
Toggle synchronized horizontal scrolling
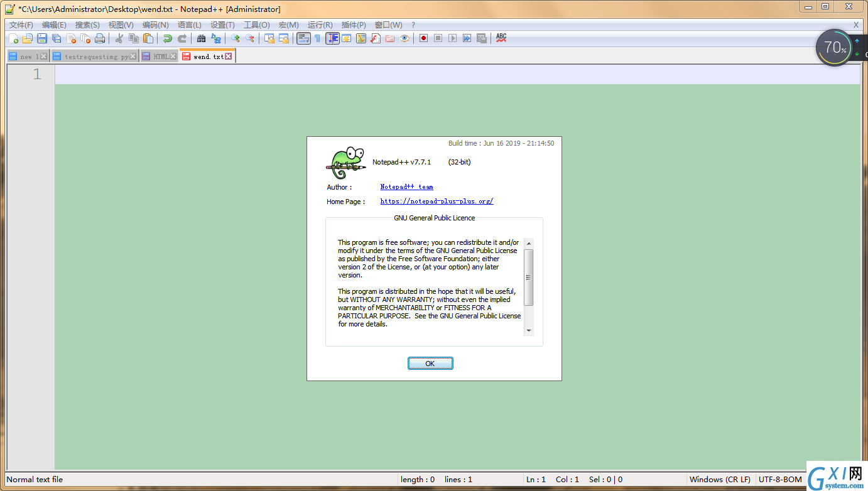[284, 38]
